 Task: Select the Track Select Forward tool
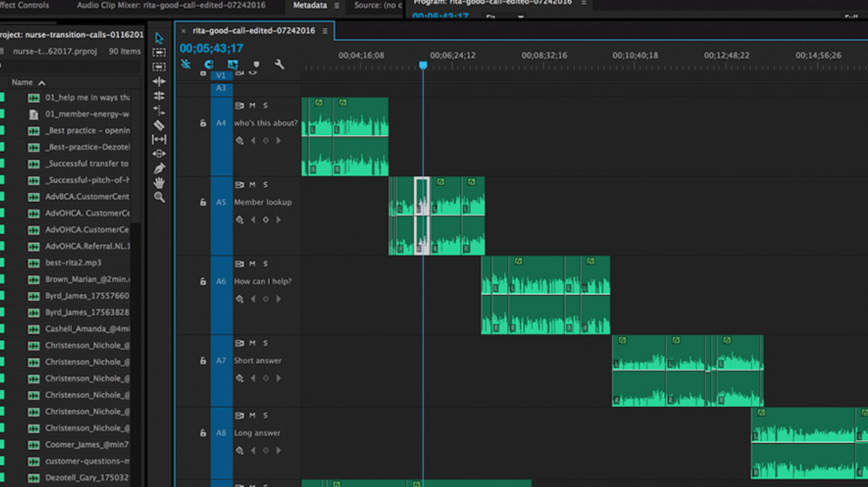(159, 52)
